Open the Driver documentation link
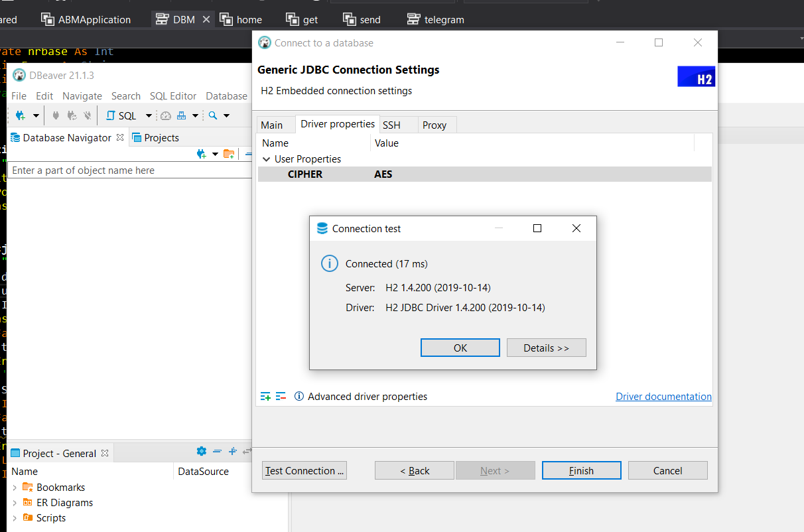 (663, 397)
